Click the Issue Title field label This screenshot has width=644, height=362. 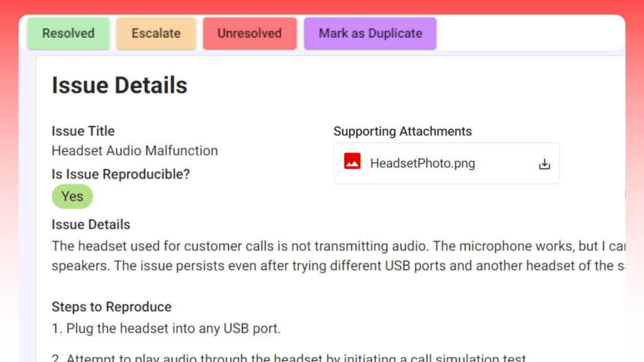[83, 131]
